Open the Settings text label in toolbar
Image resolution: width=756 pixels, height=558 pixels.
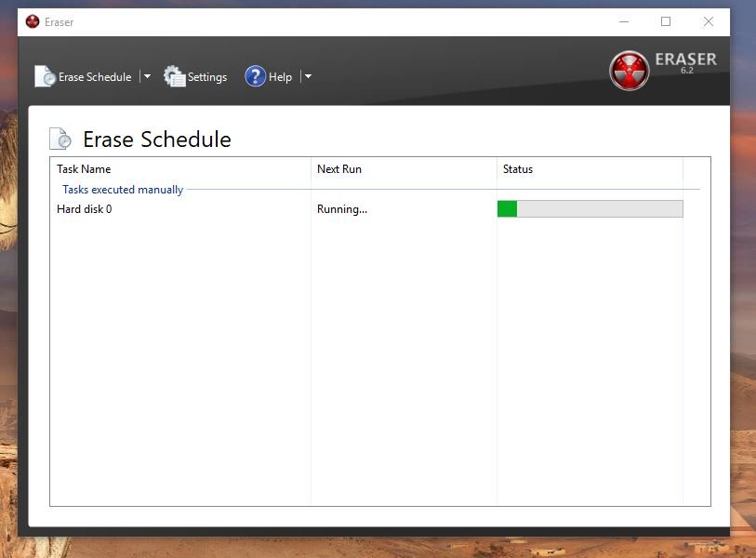207,77
